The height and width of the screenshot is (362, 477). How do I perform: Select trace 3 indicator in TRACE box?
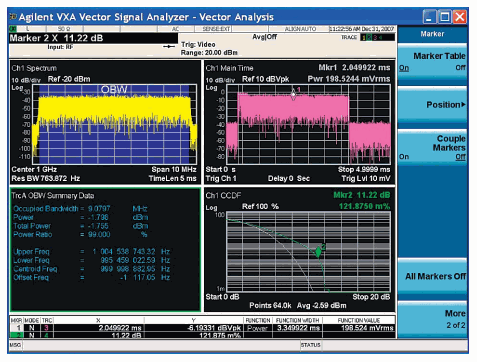(374, 37)
